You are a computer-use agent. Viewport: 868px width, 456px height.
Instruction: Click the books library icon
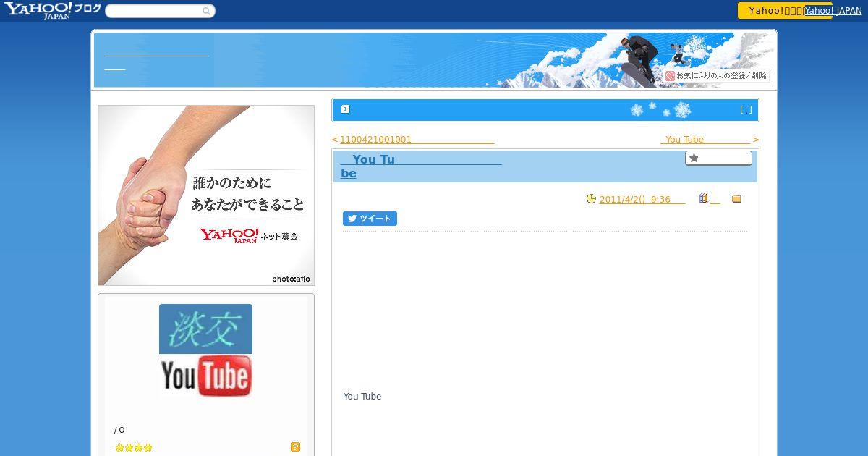click(x=703, y=198)
